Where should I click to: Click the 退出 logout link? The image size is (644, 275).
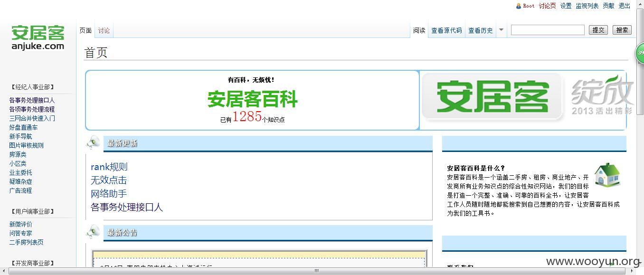[x=625, y=6]
